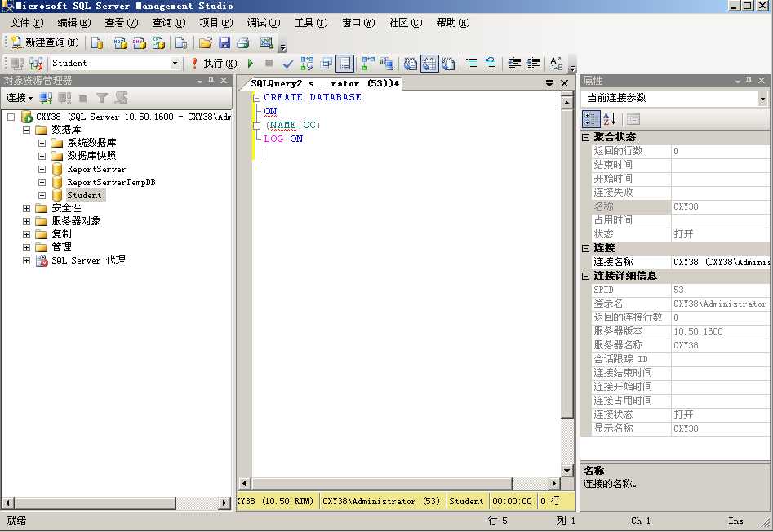Open active files list dropdown arrow
The width and height of the screenshot is (773, 532).
[x=549, y=83]
